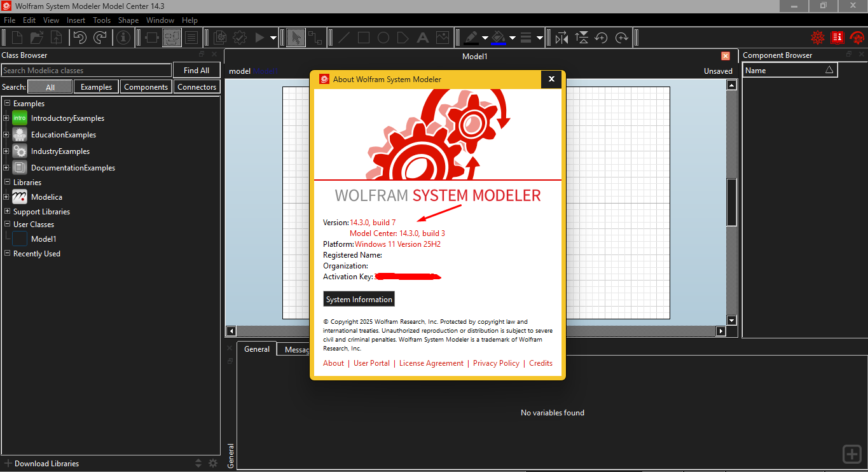The image size is (868, 472).
Task: Click the Flip Horizontal icon
Action: point(561,38)
